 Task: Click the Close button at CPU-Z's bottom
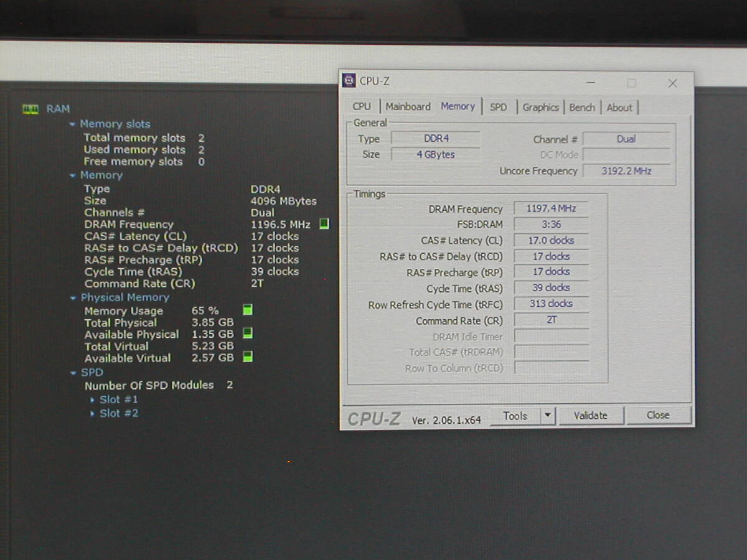(x=658, y=415)
